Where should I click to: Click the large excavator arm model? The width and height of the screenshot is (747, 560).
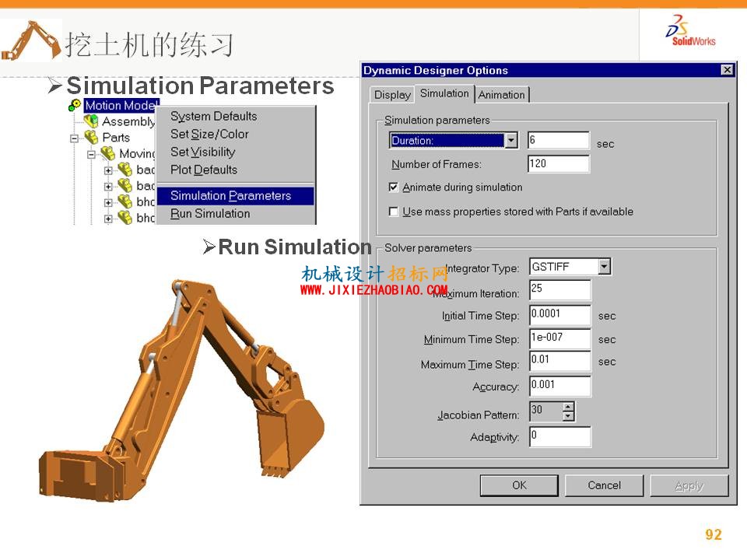coord(181,390)
